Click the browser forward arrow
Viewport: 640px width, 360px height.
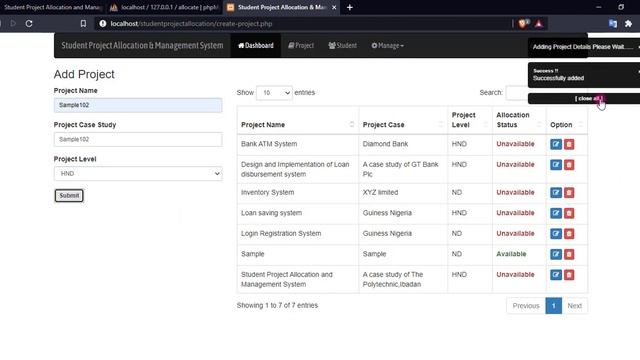[13, 24]
